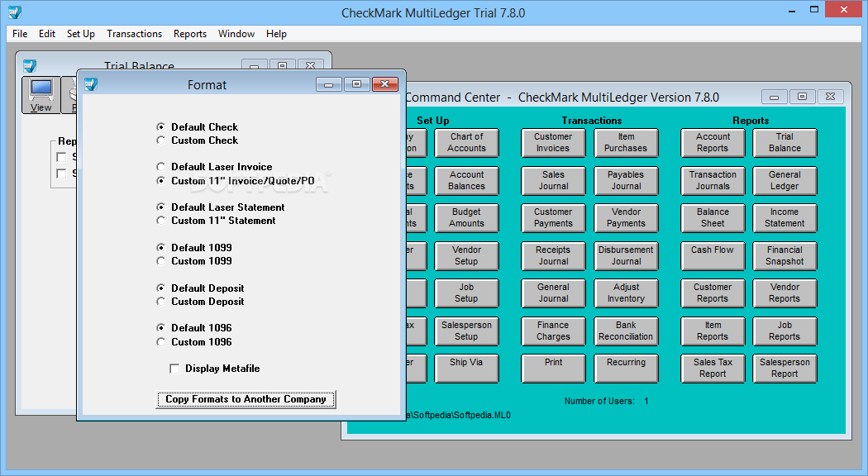Image resolution: width=868 pixels, height=476 pixels.
Task: Click the CheckMark app icon in title bar
Action: tap(15, 12)
